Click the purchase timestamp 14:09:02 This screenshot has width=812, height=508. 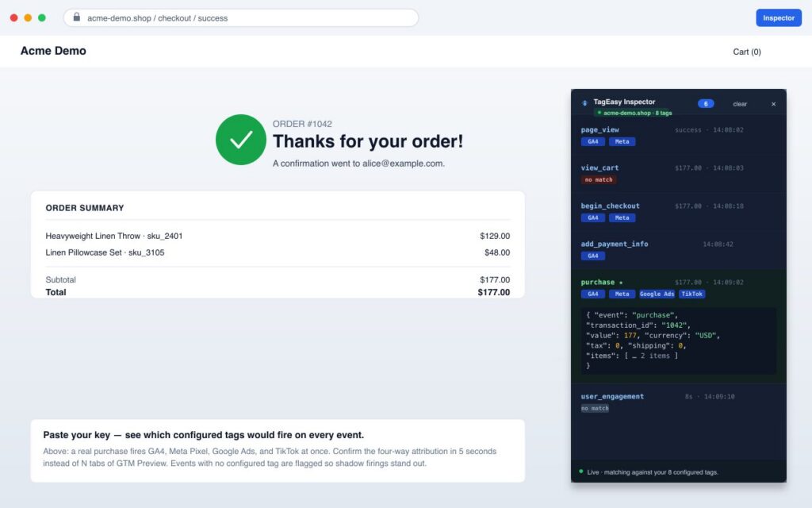pyautogui.click(x=728, y=283)
